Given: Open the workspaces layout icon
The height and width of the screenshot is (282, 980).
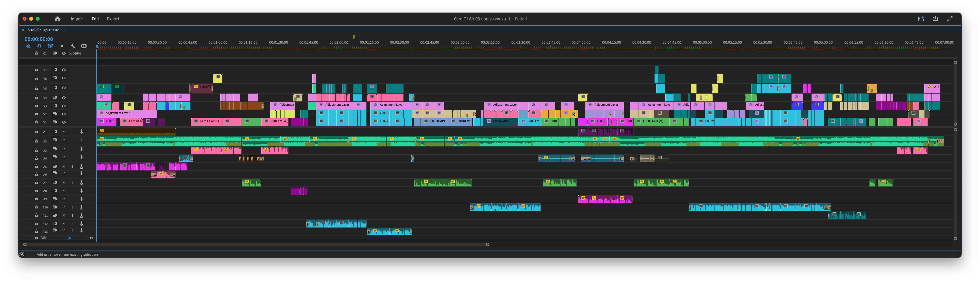Looking at the screenshot, I should (x=921, y=19).
